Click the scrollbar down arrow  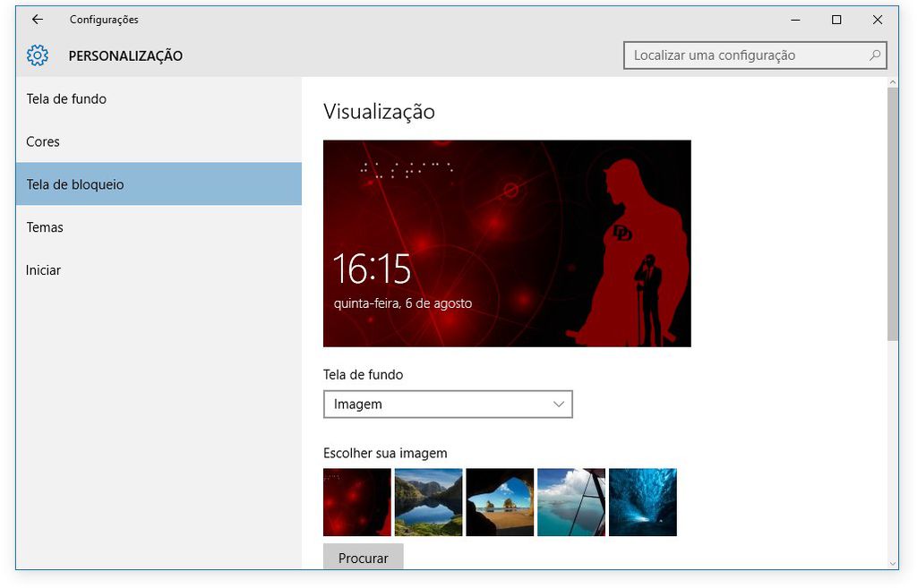[x=893, y=564]
